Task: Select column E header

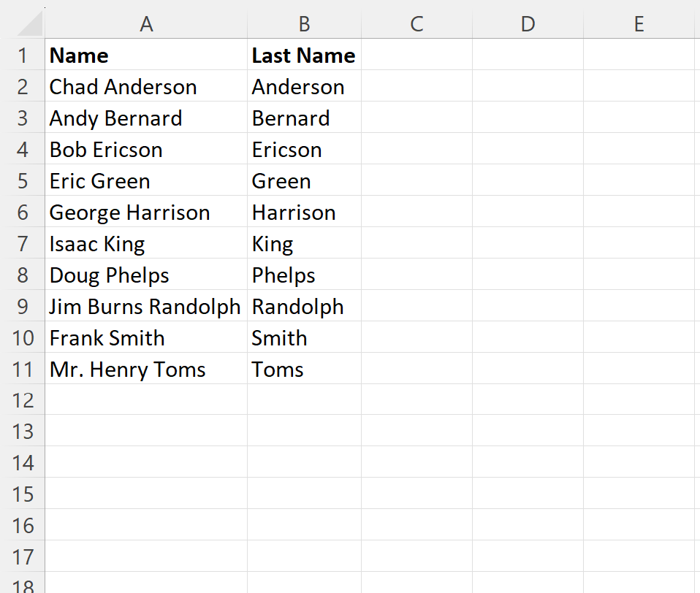Action: click(x=639, y=23)
